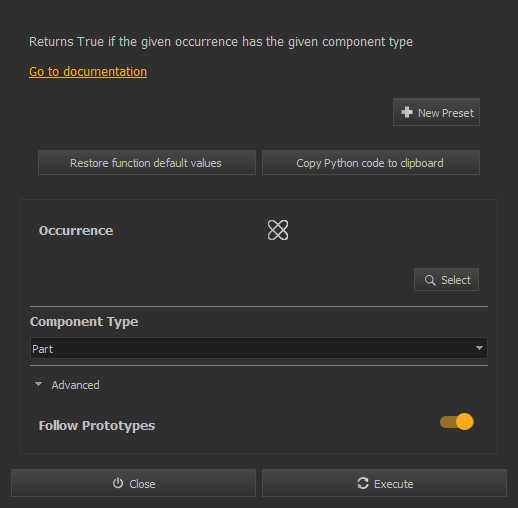Screen dimensions: 518x508
Task: Open the Component Type combo box showing Part
Action: pyautogui.click(x=259, y=348)
